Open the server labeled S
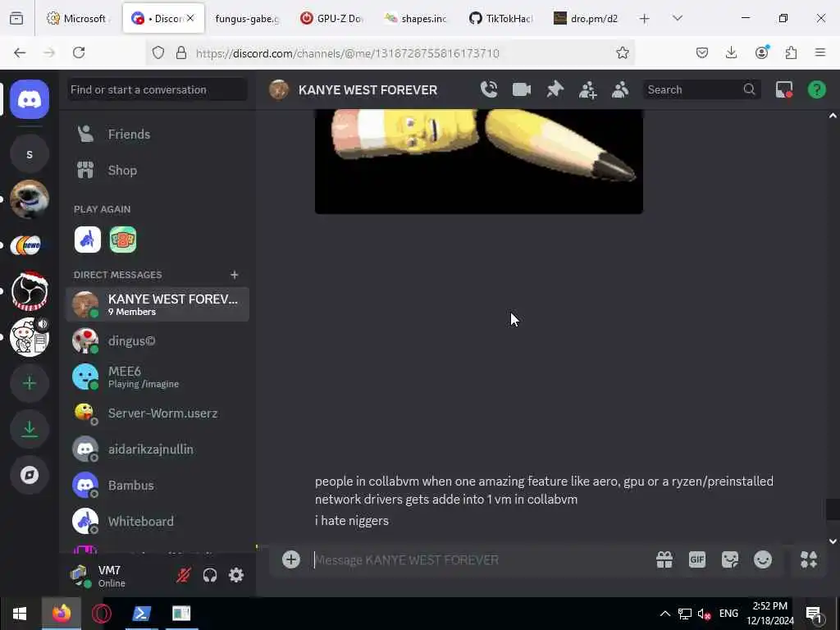 pyautogui.click(x=30, y=154)
